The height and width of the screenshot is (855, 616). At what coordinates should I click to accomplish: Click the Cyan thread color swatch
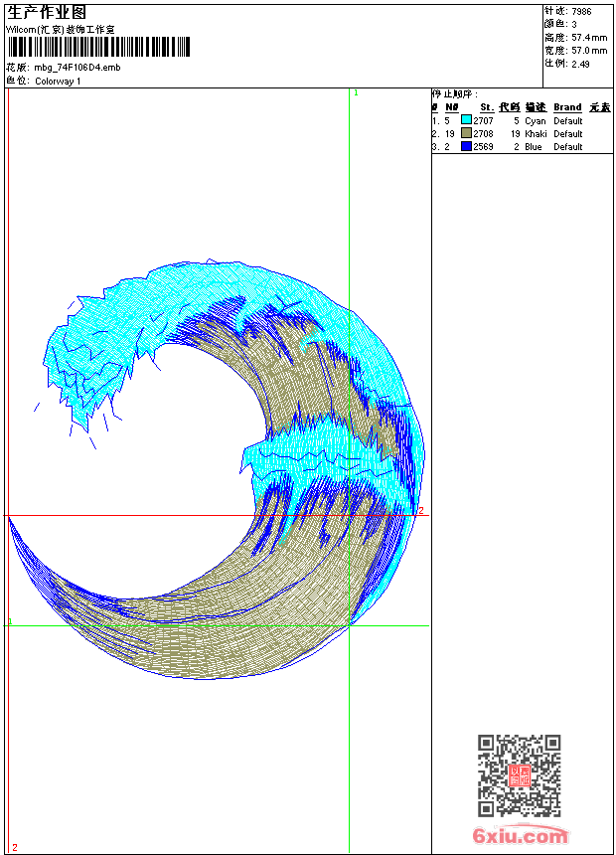pos(466,120)
